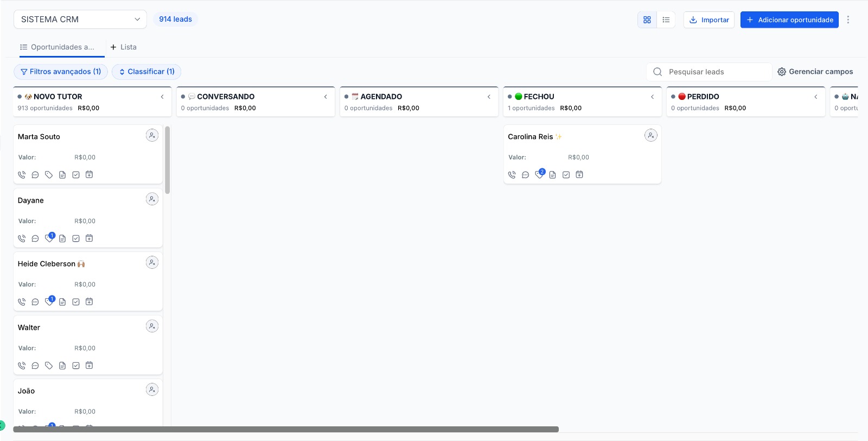This screenshot has width=868, height=441.
Task: Click Adicionar oportunidade button
Action: [789, 20]
